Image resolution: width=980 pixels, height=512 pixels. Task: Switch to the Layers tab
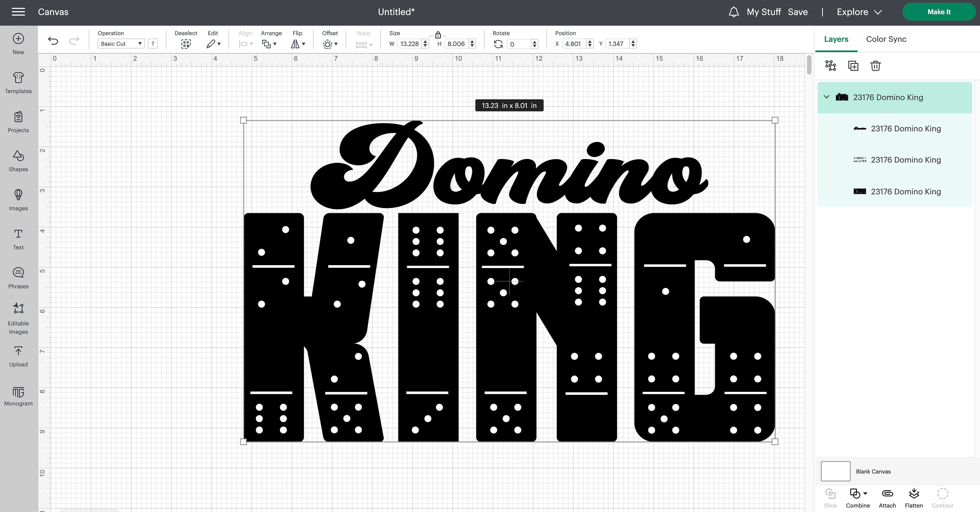836,39
